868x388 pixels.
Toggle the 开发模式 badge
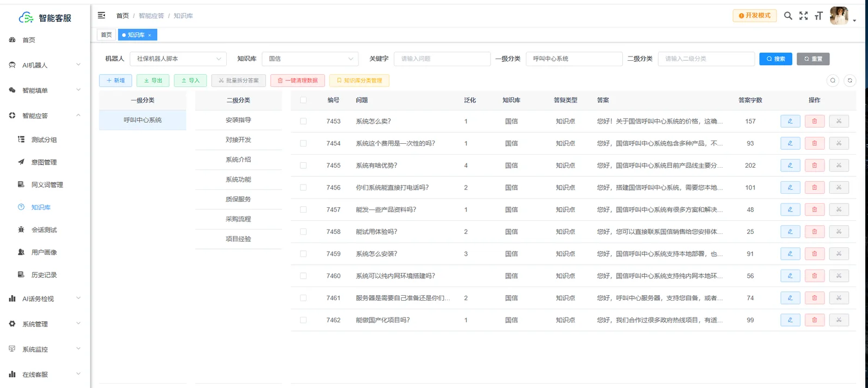(755, 16)
